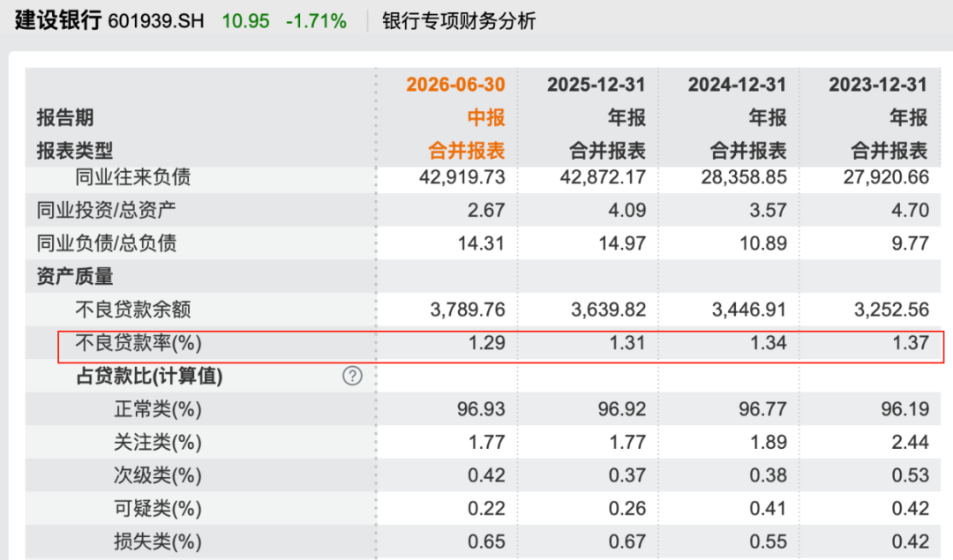953x560 pixels.
Task: Click the 28,358.85 interbank liabilities value
Action: point(744,176)
